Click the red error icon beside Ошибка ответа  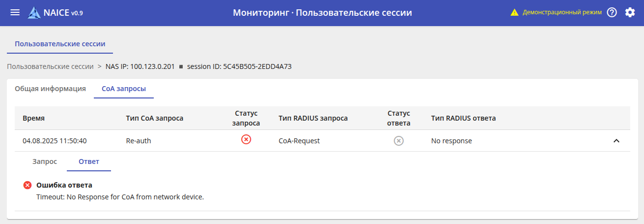click(28, 185)
